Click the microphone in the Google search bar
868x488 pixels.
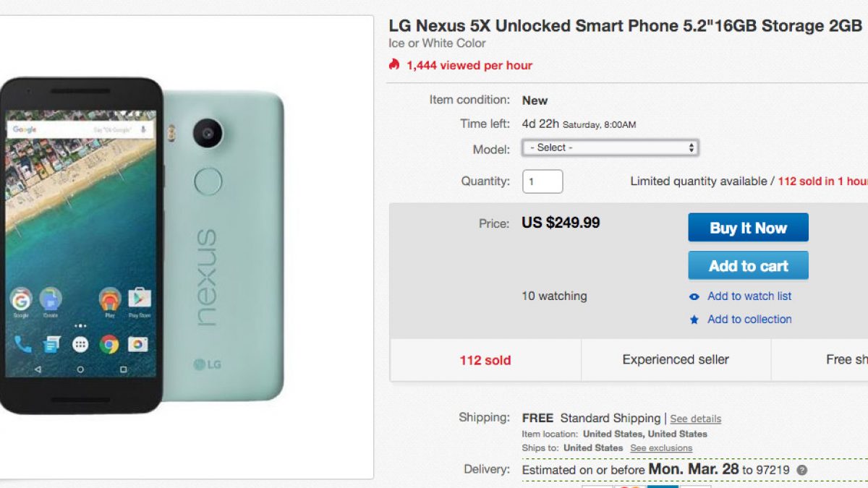point(143,129)
